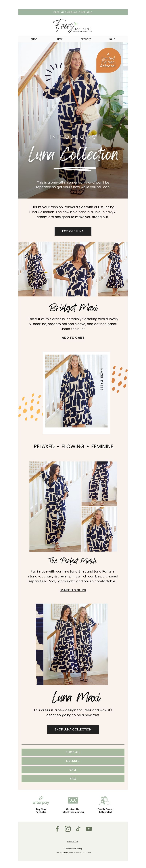The width and height of the screenshot is (146, 868).
Task: Click the Unsubscribe link
Action: pos(73,841)
